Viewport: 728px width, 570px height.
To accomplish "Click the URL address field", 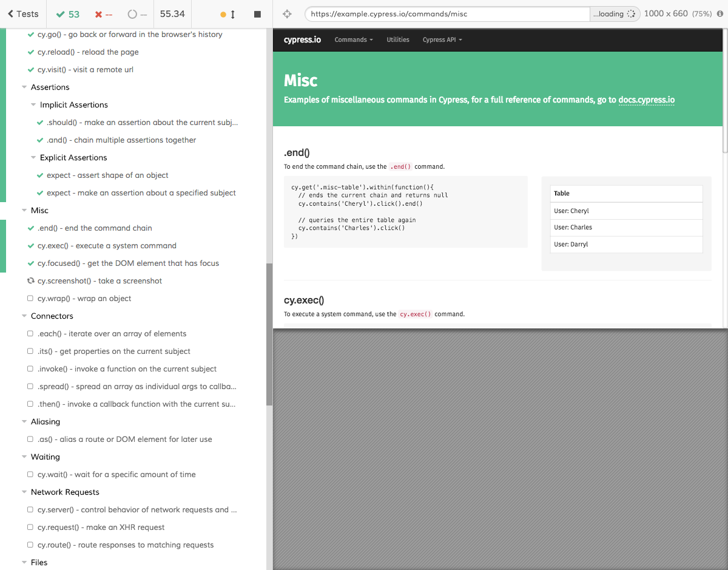I will 447,14.
